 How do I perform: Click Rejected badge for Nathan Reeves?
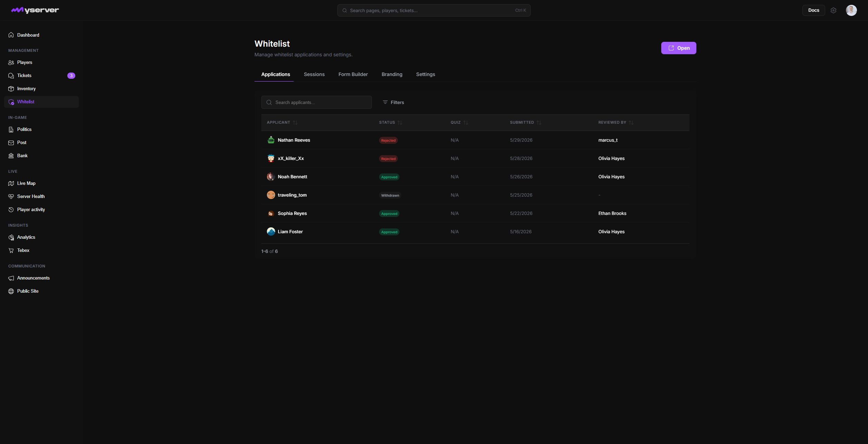tap(388, 140)
